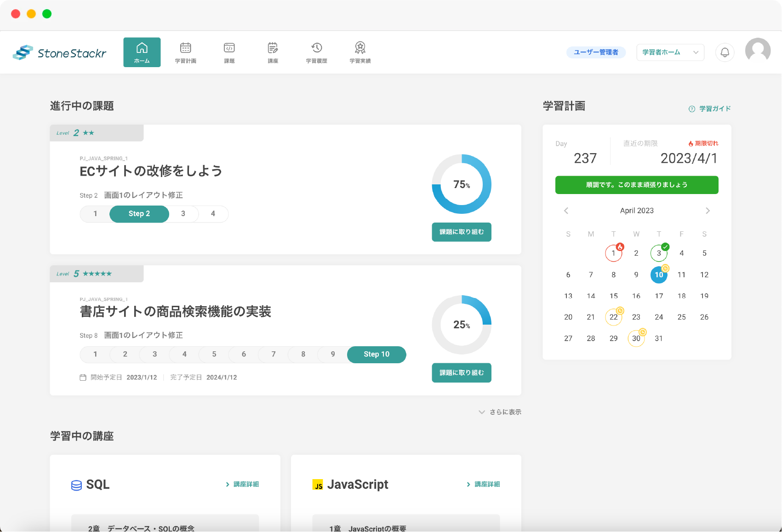Open the 学習実績 achievements tab
Image resolution: width=782 pixels, height=532 pixels.
tap(360, 52)
